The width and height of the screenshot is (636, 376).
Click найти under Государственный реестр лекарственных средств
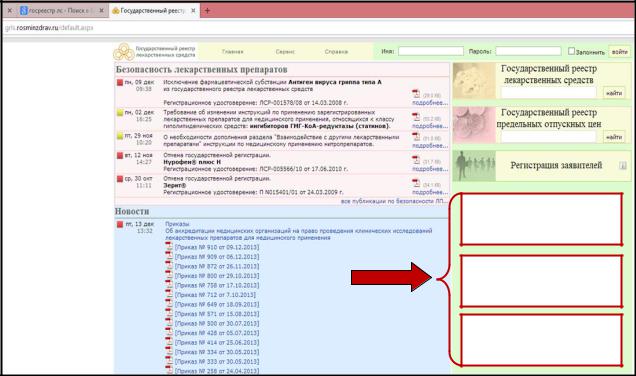[614, 93]
